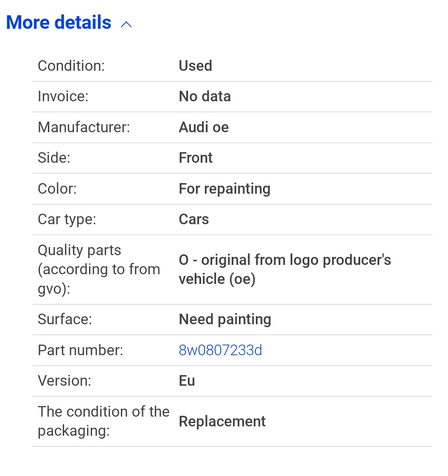The image size is (448, 476).
Task: Click the More details heading
Action: pos(59,22)
